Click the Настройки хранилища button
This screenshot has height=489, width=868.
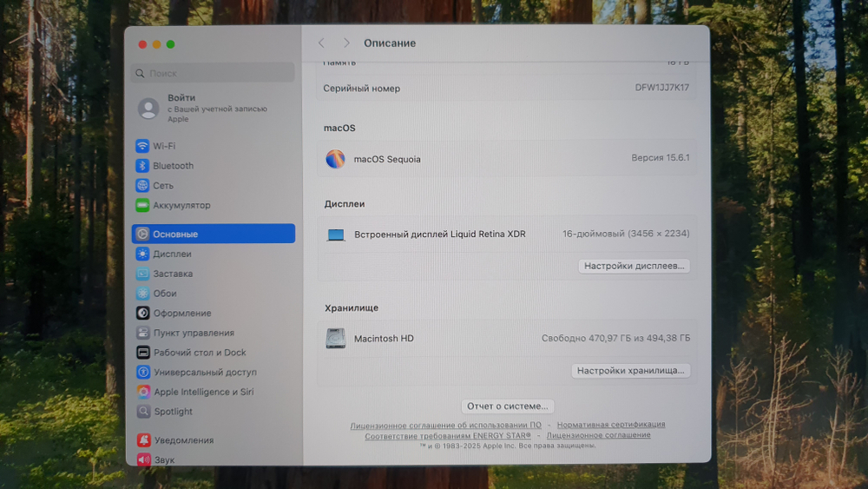click(x=630, y=371)
